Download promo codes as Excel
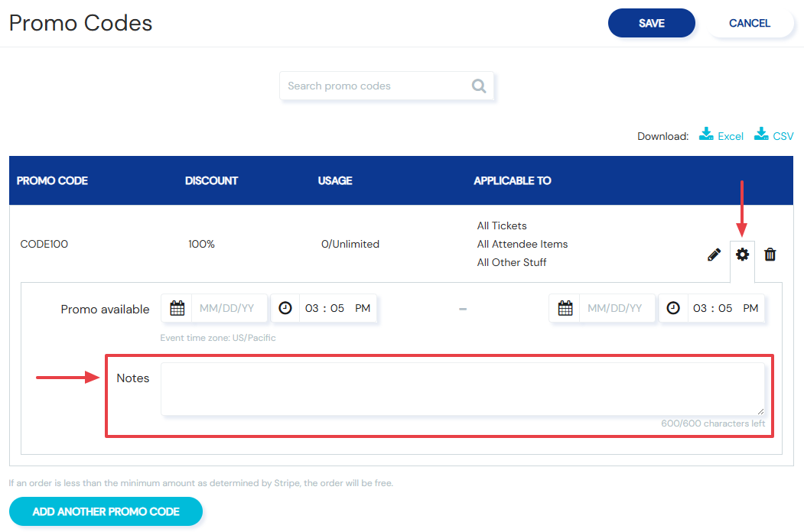804x532 pixels. point(721,135)
